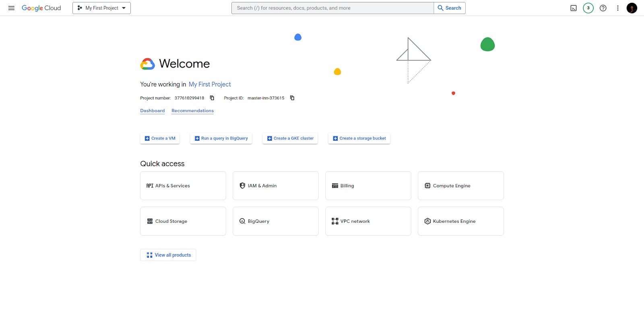Screen dimensions: 644x318
Task: Click the Cloud Storage icon
Action: (150, 221)
